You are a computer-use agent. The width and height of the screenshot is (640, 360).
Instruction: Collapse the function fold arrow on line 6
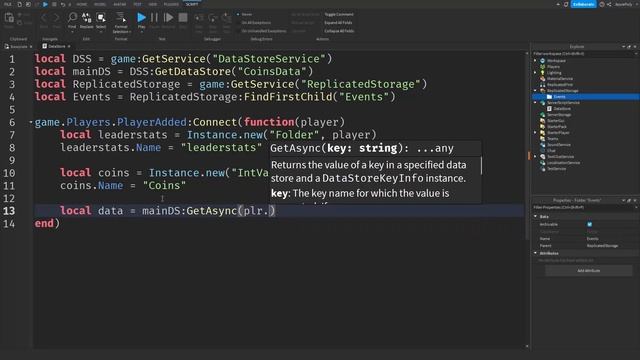click(31, 122)
